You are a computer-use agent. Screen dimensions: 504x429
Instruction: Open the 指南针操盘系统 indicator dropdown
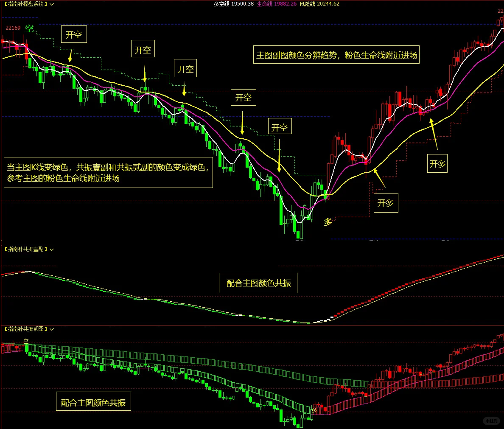(52, 4)
